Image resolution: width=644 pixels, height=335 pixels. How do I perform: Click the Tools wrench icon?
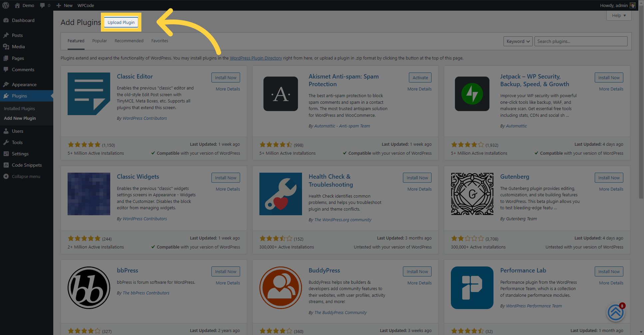click(x=6, y=142)
